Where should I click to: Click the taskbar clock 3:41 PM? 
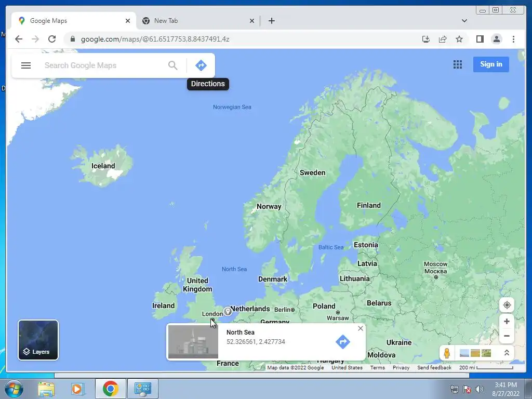click(x=506, y=385)
